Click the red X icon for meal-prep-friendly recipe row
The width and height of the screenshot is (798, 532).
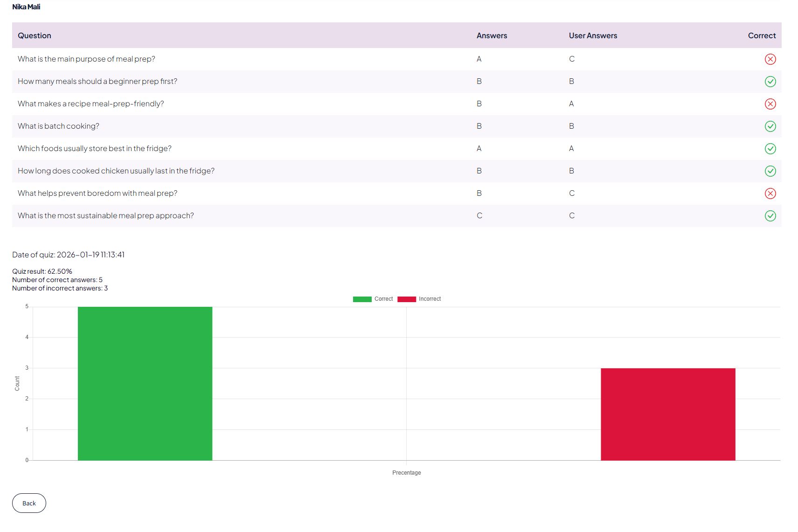point(770,104)
